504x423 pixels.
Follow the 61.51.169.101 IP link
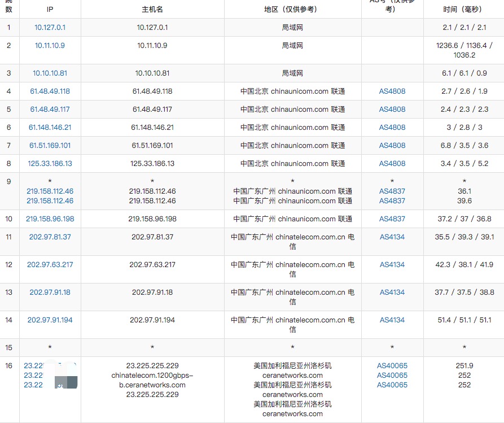(50, 145)
